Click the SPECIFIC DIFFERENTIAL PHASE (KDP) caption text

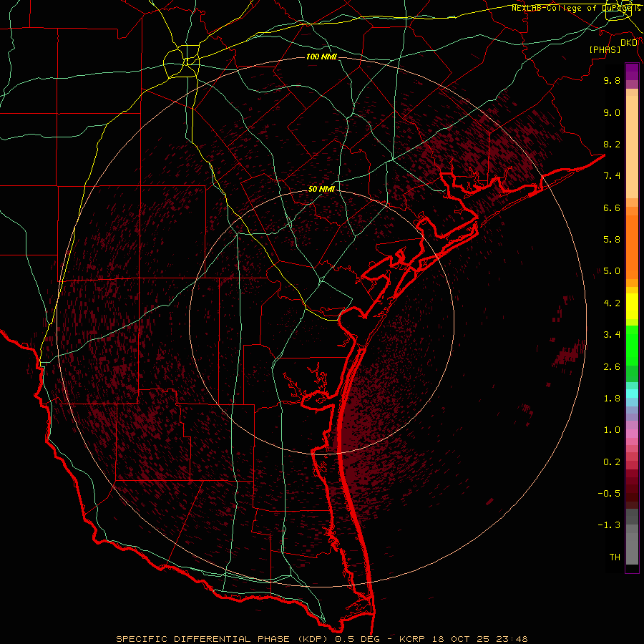click(223, 639)
